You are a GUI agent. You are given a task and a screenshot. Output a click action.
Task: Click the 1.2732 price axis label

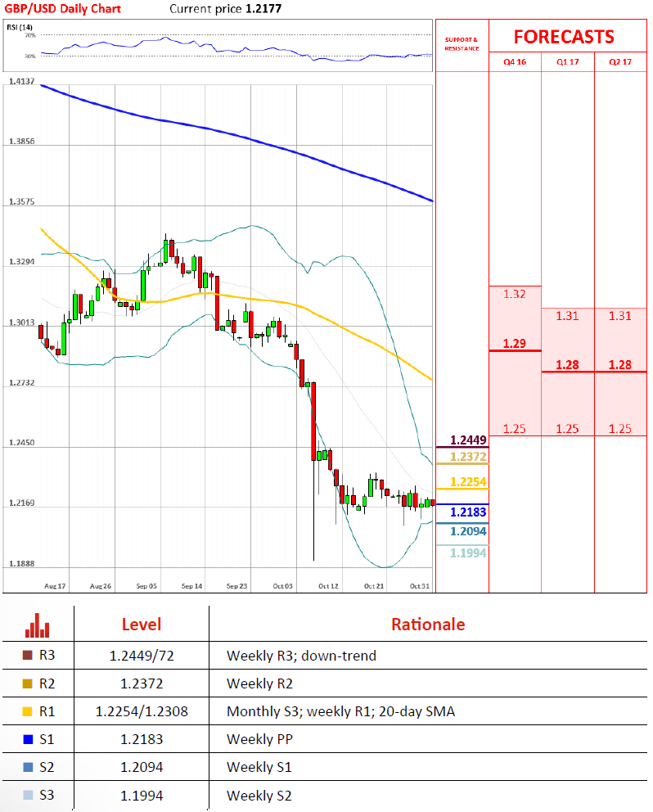[22, 383]
